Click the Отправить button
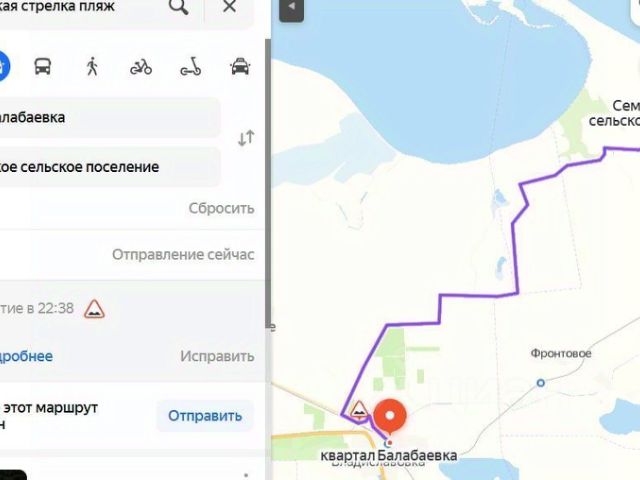 coord(205,416)
